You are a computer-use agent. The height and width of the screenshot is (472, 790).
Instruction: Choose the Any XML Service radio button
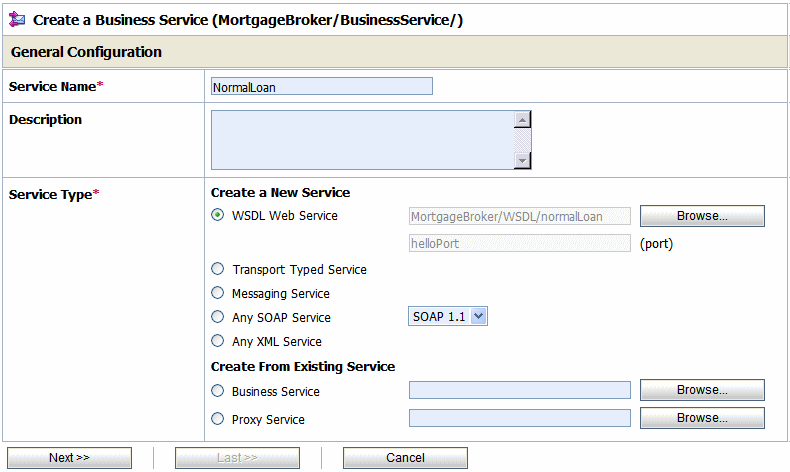point(218,341)
